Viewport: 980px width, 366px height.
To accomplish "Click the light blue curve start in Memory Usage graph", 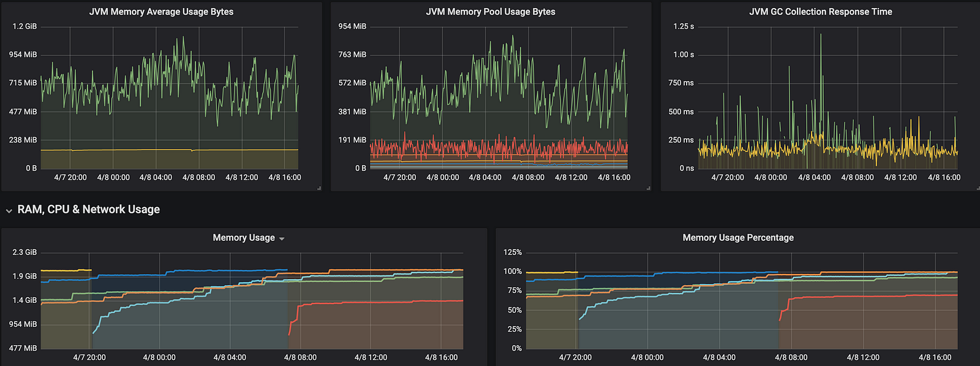I will point(94,332).
